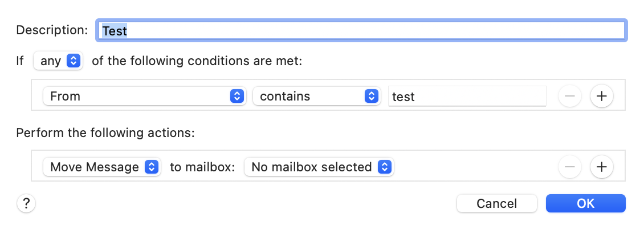Click "of the following conditions are met" text
The height and width of the screenshot is (233, 644).
[x=197, y=61]
